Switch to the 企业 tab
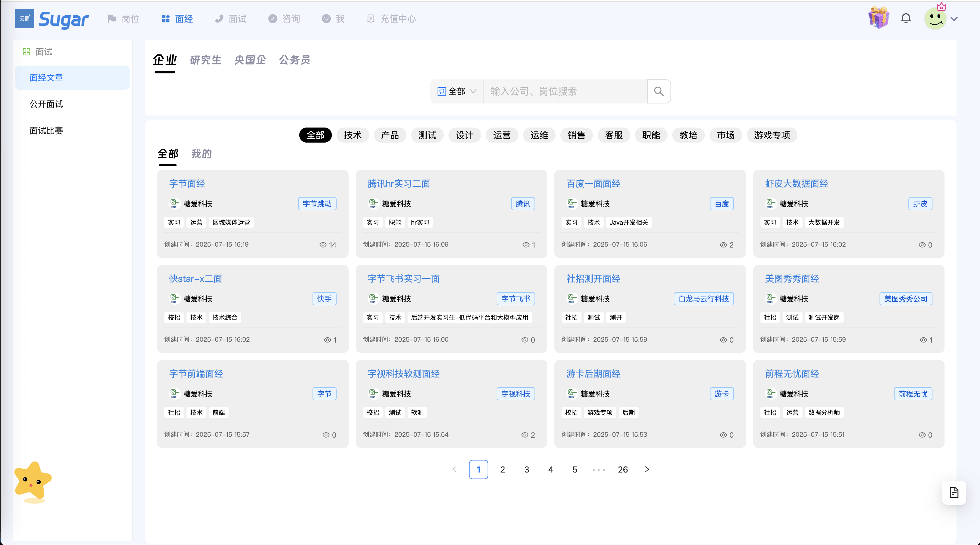 pos(165,60)
